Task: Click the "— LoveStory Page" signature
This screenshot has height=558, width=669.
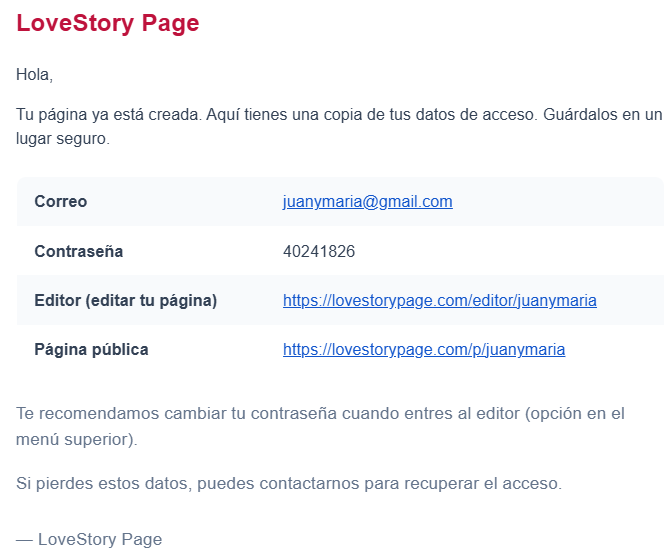Action: pyautogui.click(x=89, y=540)
